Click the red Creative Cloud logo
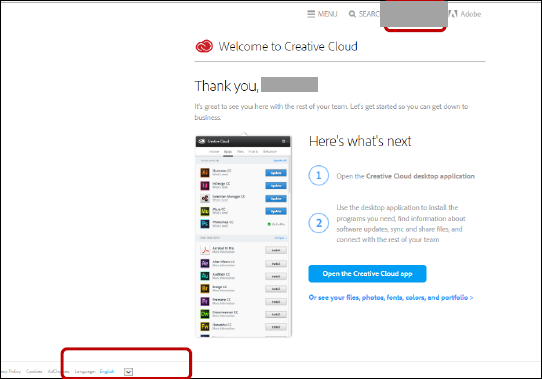 (x=204, y=46)
